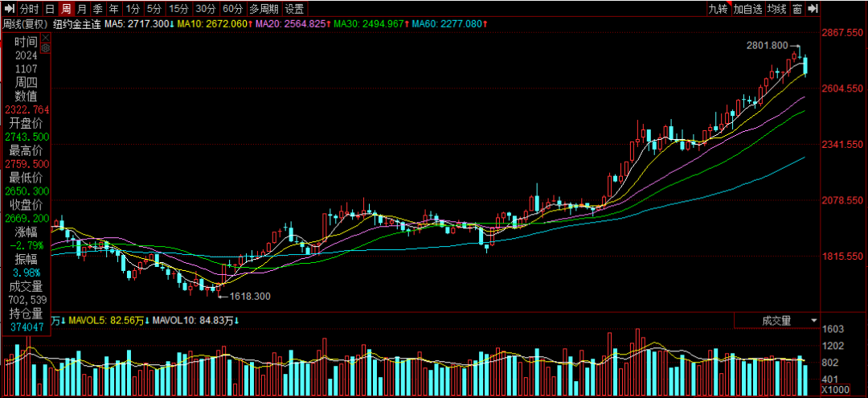Open the 设置 settings button

point(295,9)
